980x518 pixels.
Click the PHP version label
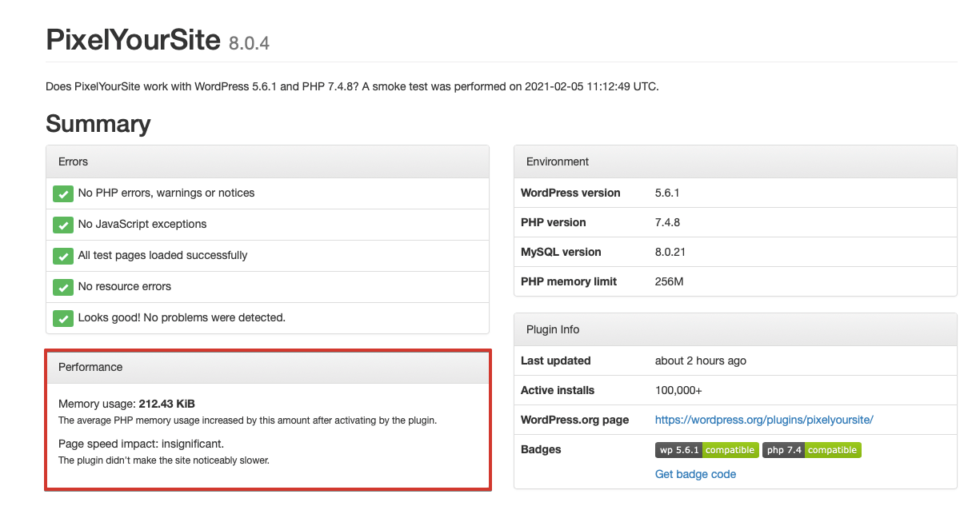tap(554, 222)
